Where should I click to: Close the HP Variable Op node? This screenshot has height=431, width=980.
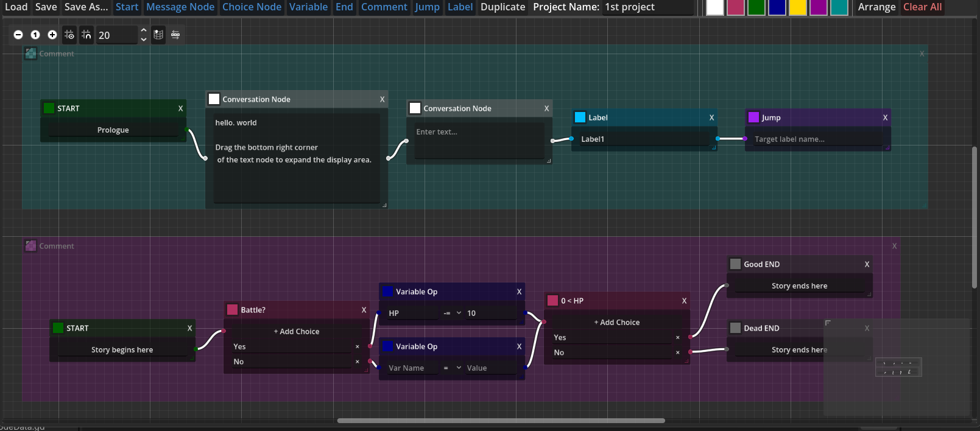click(519, 292)
